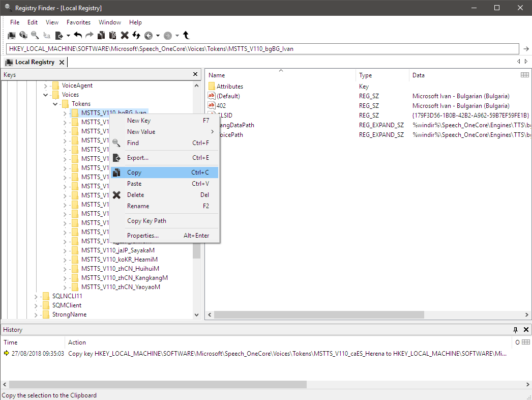Click the Undo toolbar arrow
The width and height of the screenshot is (532, 400).
78,35
